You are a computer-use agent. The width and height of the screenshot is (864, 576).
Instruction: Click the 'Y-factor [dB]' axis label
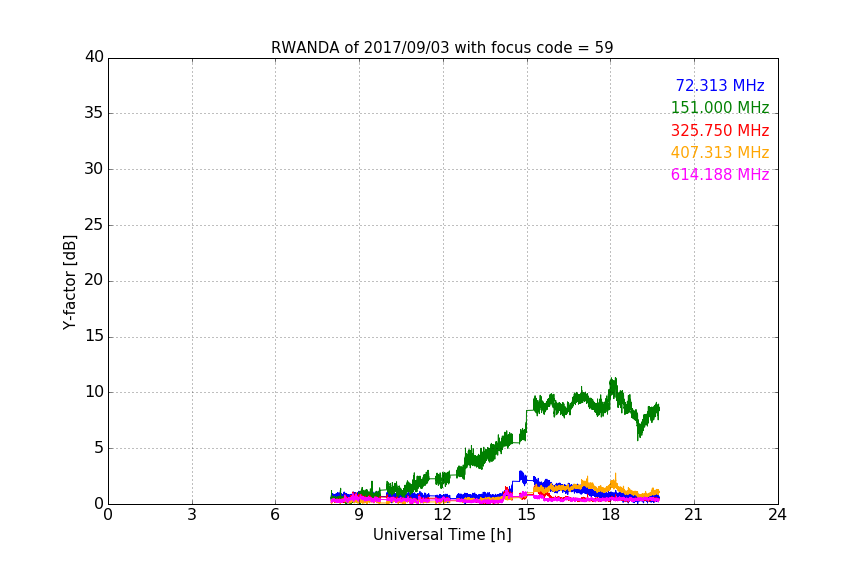click(x=69, y=282)
